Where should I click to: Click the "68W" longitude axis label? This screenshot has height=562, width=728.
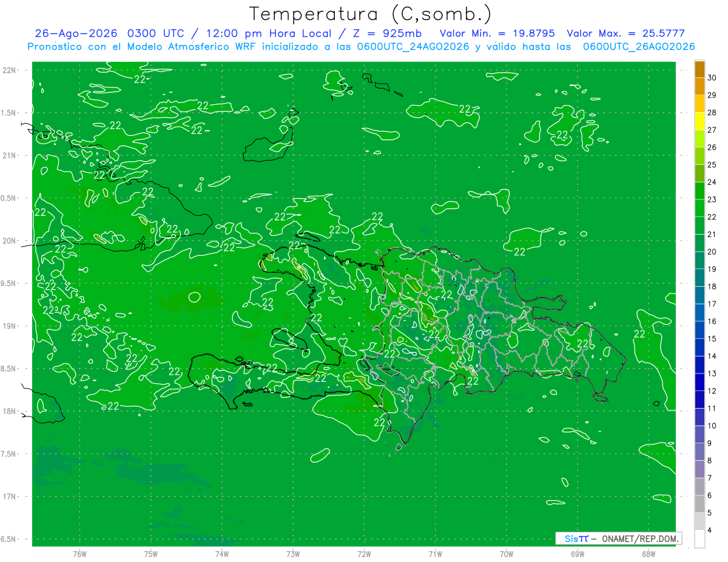pyautogui.click(x=649, y=554)
